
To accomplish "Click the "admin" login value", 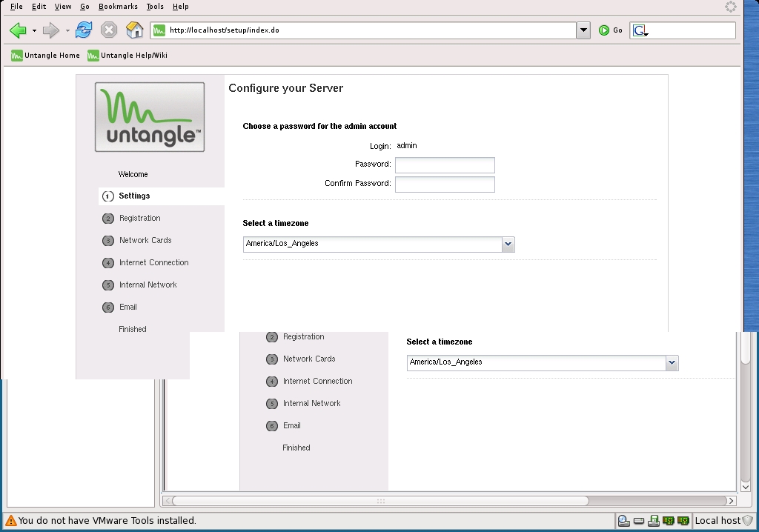I will [407, 146].
